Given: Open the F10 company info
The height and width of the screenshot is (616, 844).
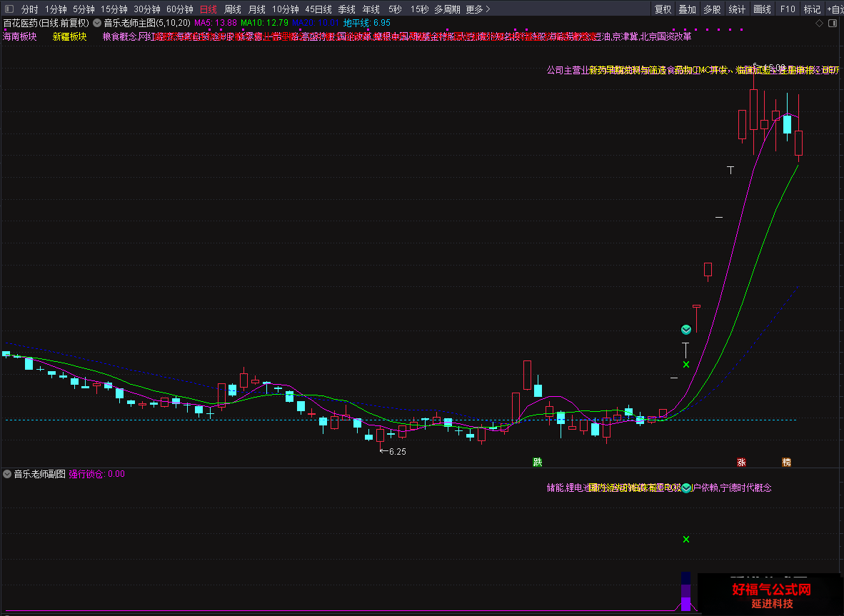Looking at the screenshot, I should pyautogui.click(x=788, y=9).
